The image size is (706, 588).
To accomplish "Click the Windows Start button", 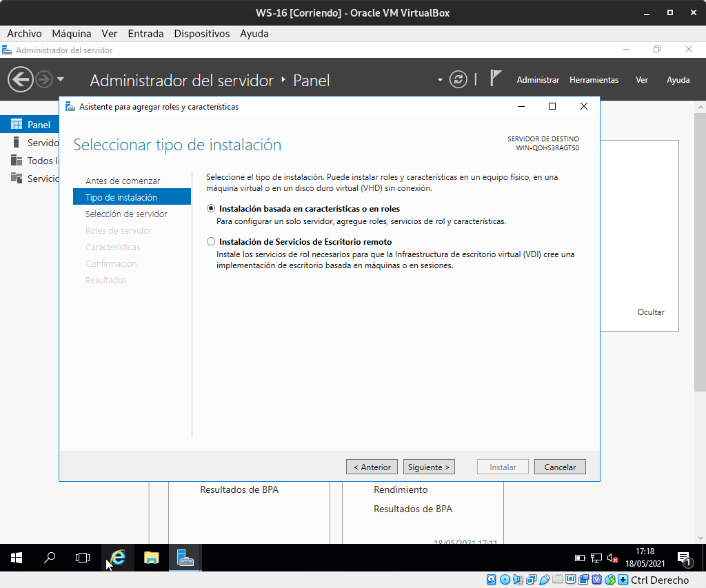I will tap(17, 558).
